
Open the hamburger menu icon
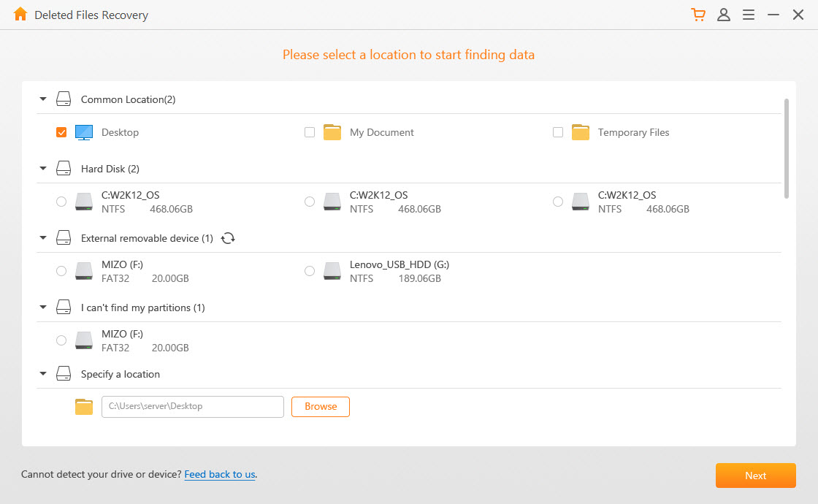748,14
